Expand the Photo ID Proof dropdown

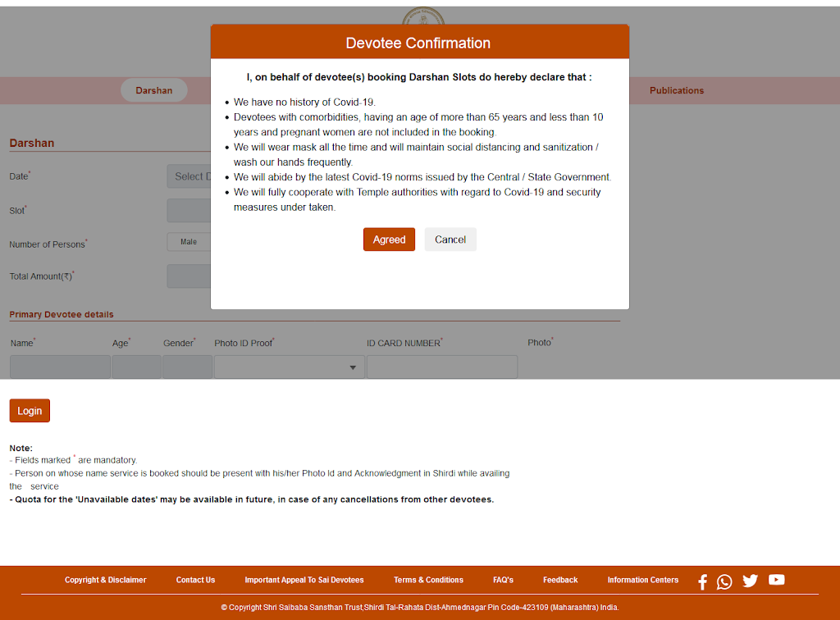289,367
